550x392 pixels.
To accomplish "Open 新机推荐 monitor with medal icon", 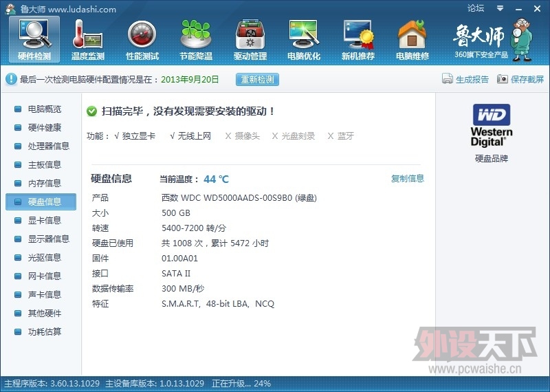I will (x=358, y=40).
